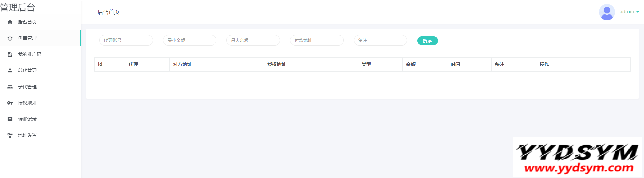The height and width of the screenshot is (178, 644).
Task: Click into the 最小余额 field
Action: (x=190, y=40)
